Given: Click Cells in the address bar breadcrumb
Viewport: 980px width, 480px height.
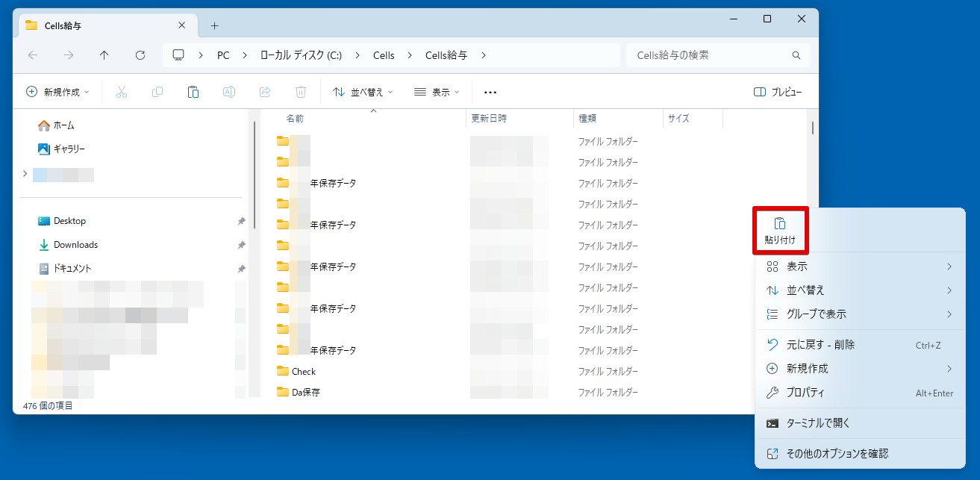Looking at the screenshot, I should 384,55.
